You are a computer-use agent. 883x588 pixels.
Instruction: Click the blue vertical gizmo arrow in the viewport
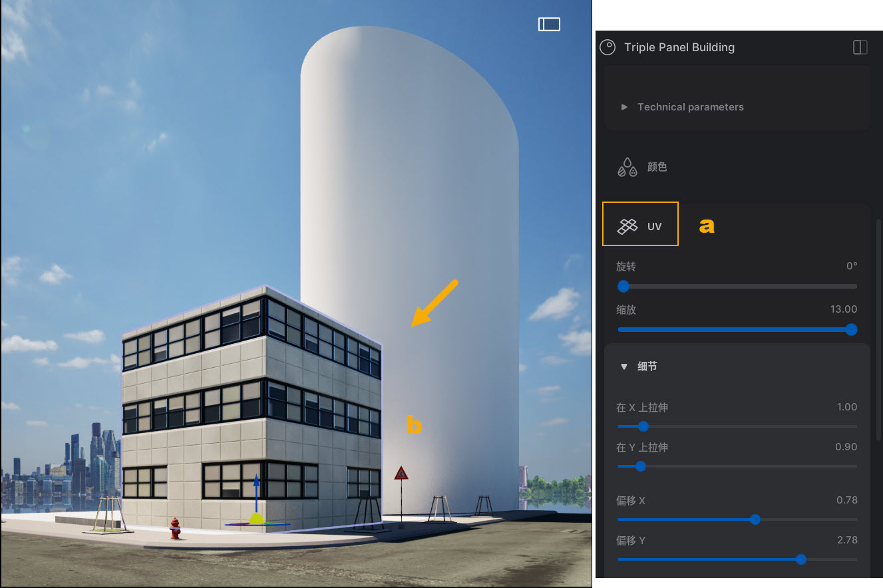pyautogui.click(x=256, y=492)
